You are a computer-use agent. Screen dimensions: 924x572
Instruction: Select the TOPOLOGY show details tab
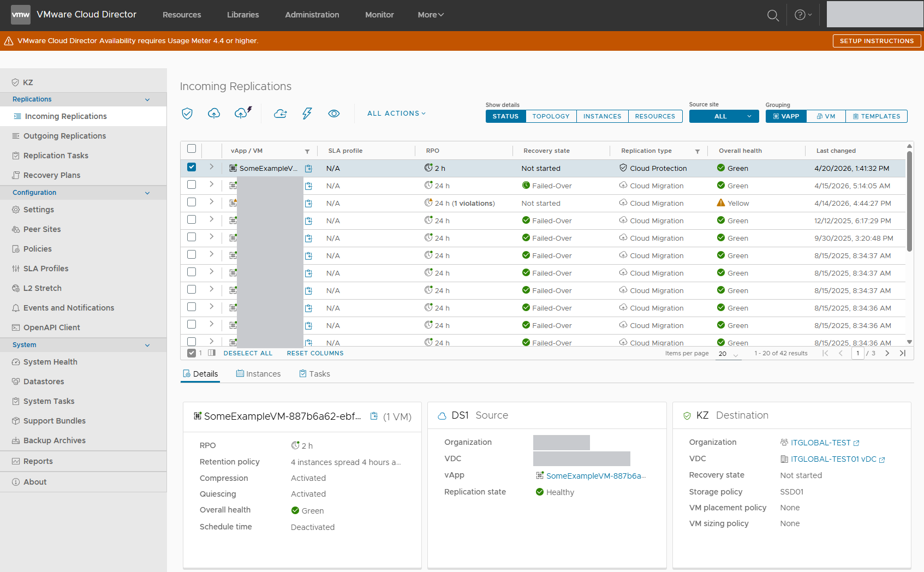tap(551, 116)
